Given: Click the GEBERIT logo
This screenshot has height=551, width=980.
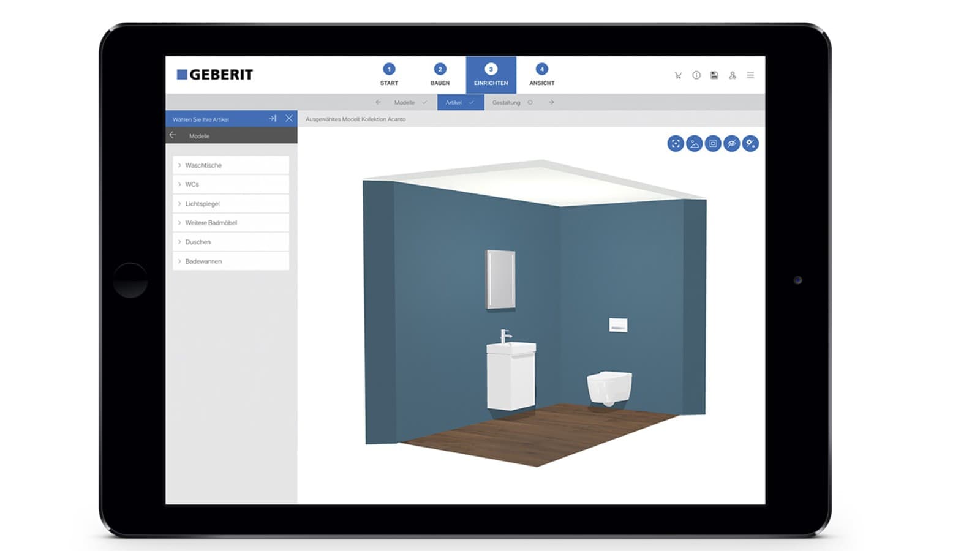Looking at the screenshot, I should pyautogui.click(x=215, y=75).
